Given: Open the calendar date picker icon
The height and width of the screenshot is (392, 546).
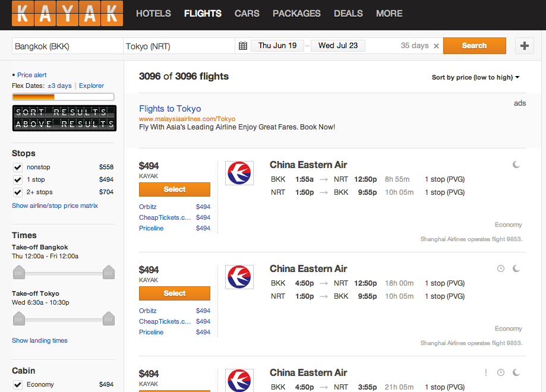Looking at the screenshot, I should point(243,46).
